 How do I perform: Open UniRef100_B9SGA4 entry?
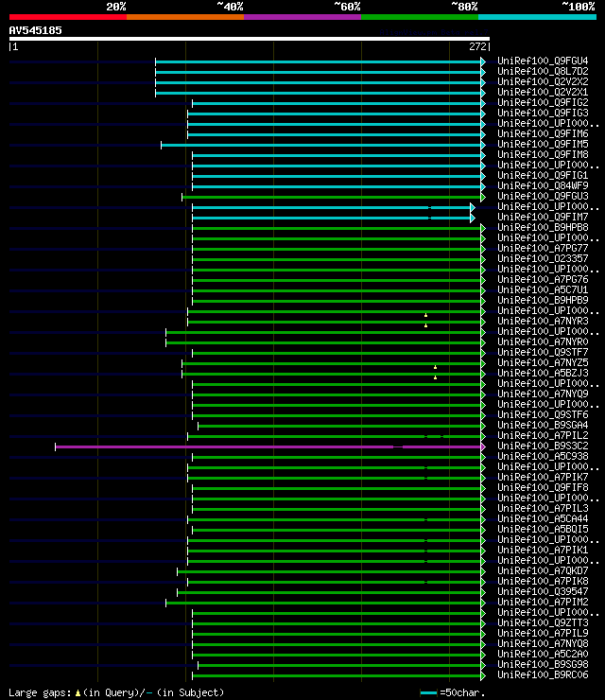[543, 425]
